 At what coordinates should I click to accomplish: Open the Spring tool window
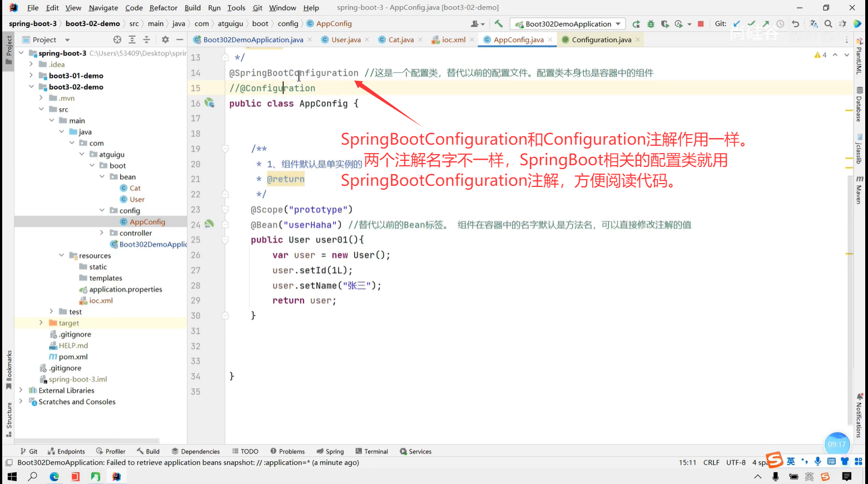[330, 451]
